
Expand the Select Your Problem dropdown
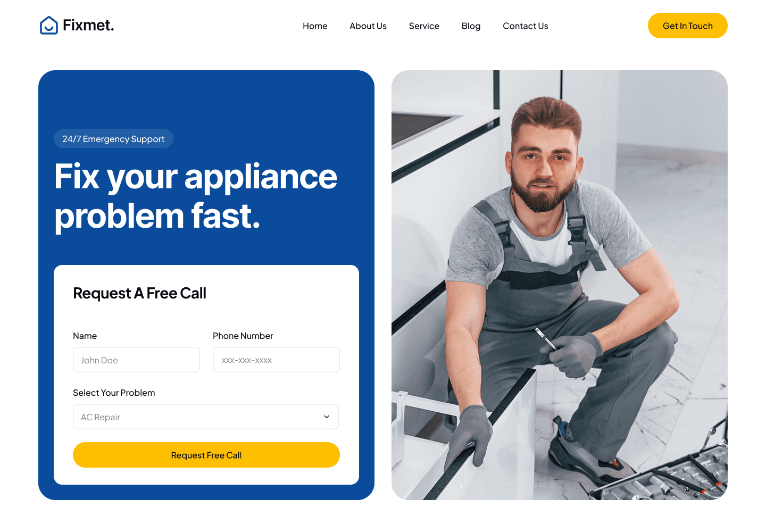[x=206, y=417]
